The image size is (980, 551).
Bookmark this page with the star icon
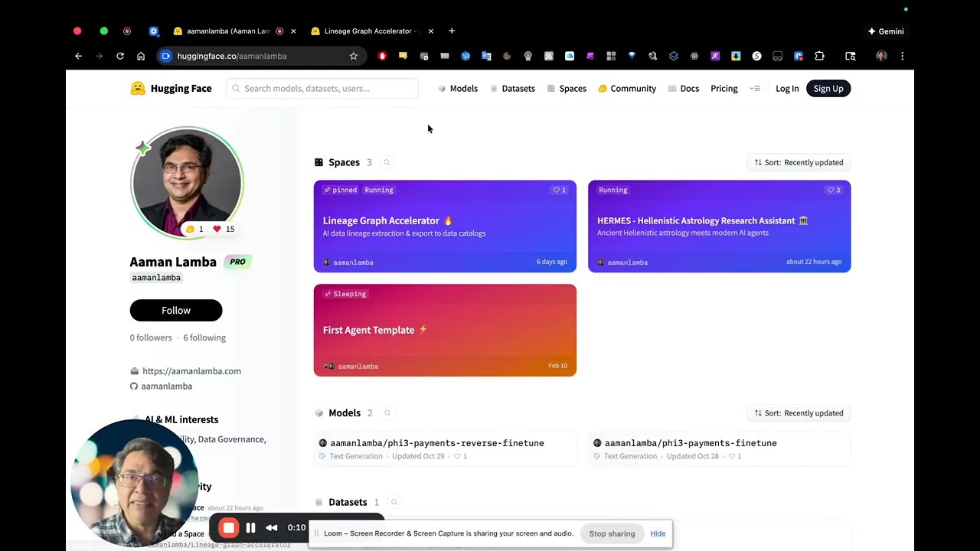pyautogui.click(x=353, y=56)
